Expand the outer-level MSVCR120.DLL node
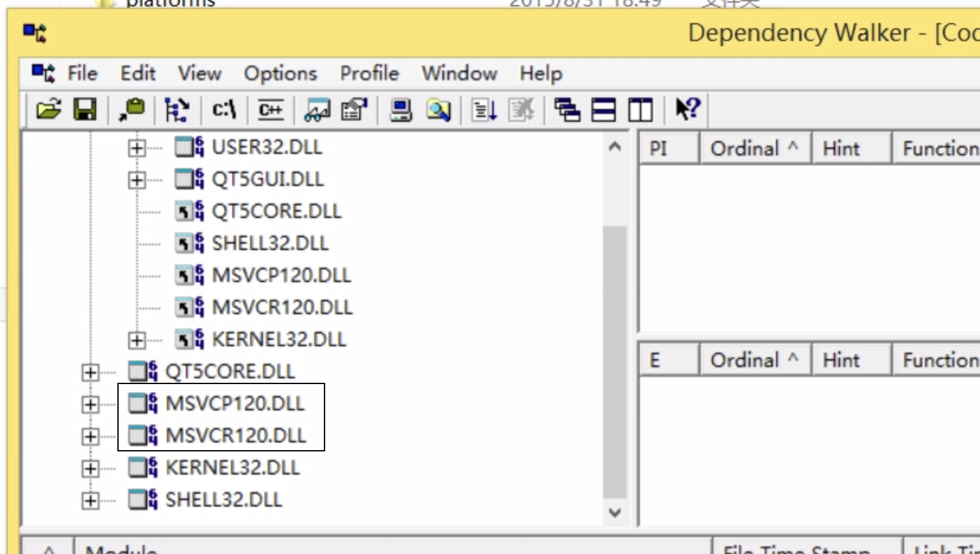This screenshot has width=980, height=554. tap(90, 437)
